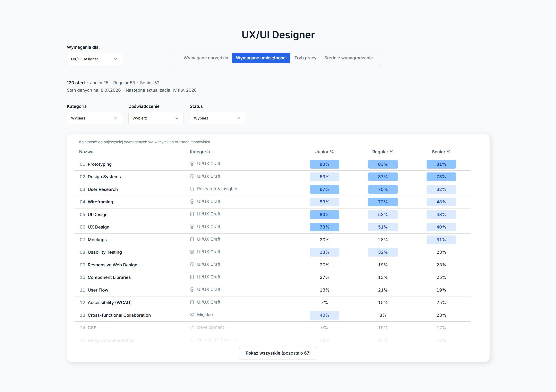Click the Regular % column header
The width and height of the screenshot is (556, 392).
pos(383,152)
